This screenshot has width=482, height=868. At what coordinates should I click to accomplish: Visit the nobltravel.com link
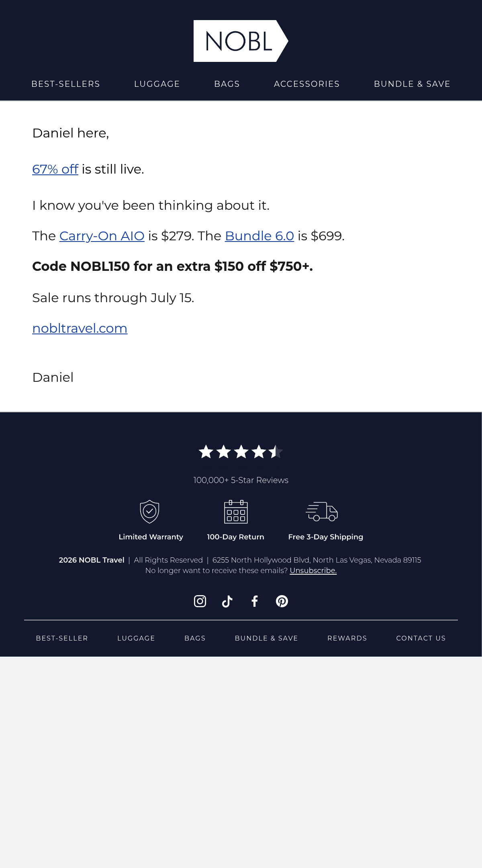tap(80, 328)
